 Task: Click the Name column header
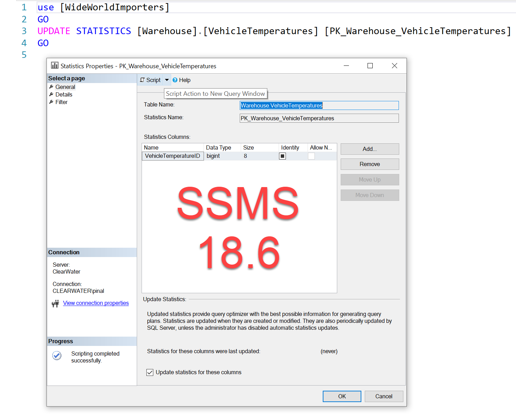[x=173, y=147]
